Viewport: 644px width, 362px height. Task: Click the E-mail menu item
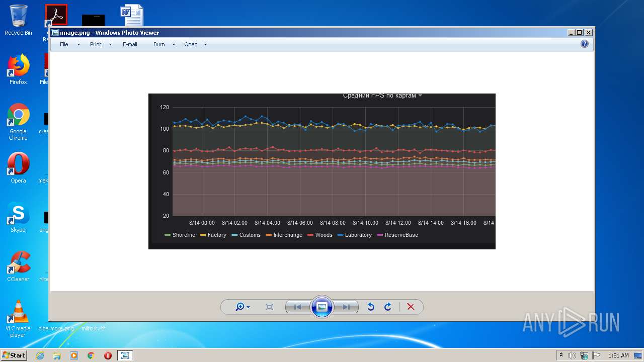pyautogui.click(x=130, y=44)
